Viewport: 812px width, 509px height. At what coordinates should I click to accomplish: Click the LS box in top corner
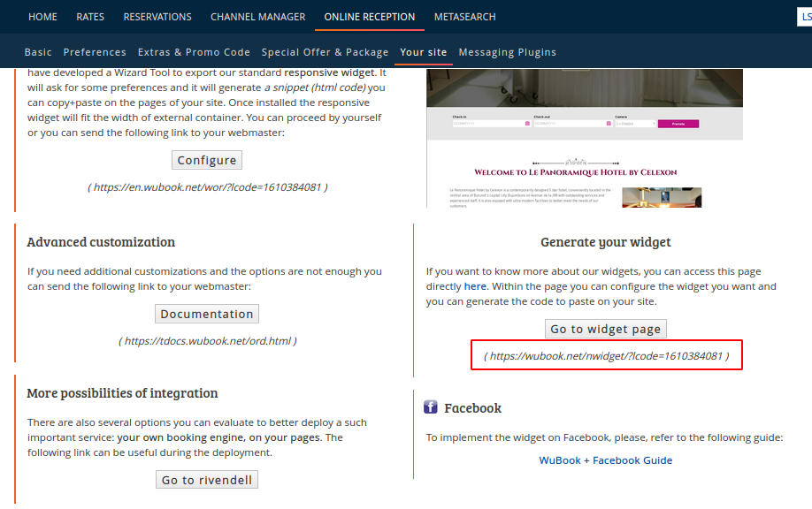coord(805,17)
